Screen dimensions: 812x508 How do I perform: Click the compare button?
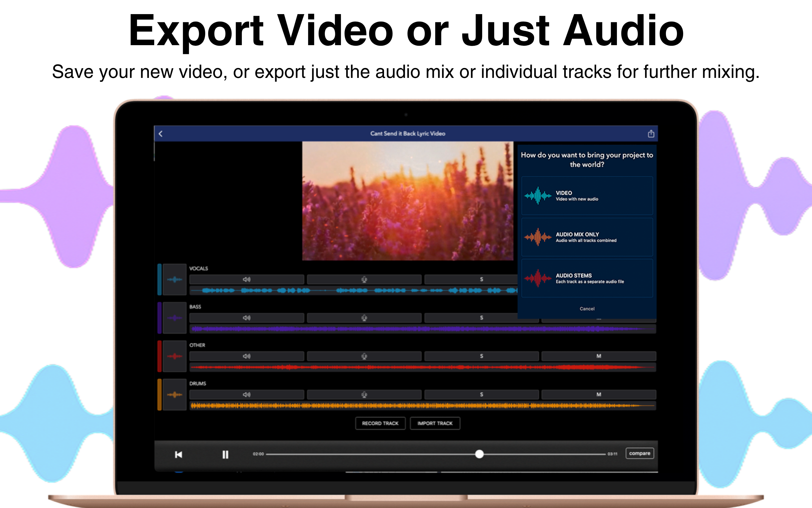click(x=639, y=453)
